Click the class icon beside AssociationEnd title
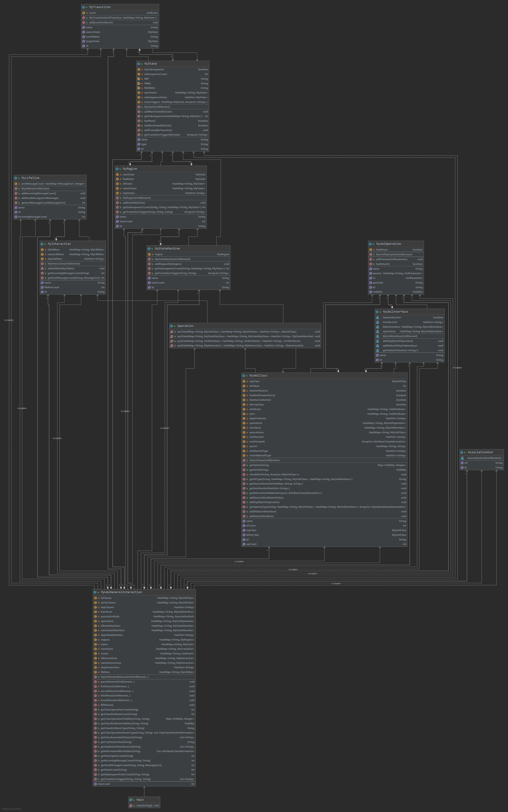The image size is (508, 812). 462,452
